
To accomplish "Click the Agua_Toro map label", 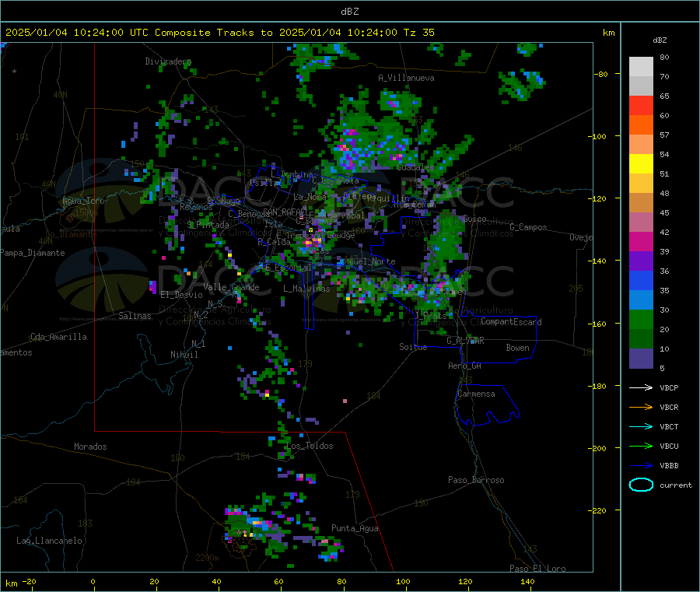I will (83, 201).
